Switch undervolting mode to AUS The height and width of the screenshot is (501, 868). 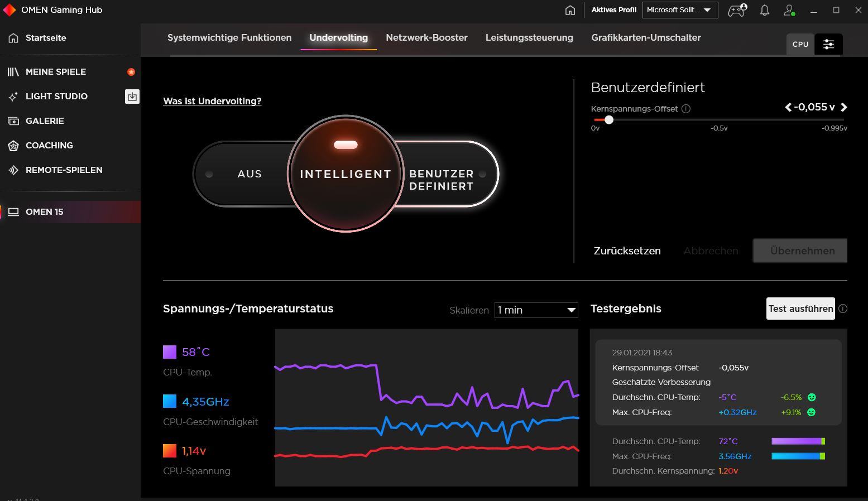[x=250, y=174]
